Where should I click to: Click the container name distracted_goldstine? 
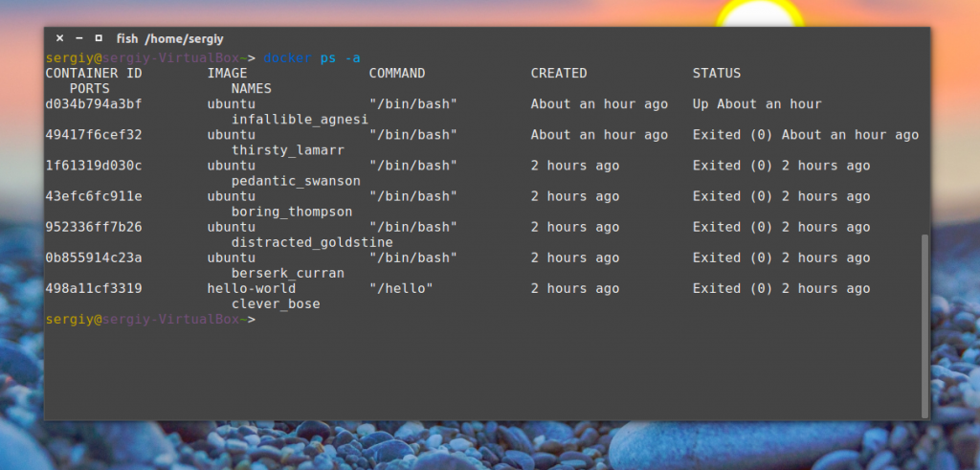(312, 242)
